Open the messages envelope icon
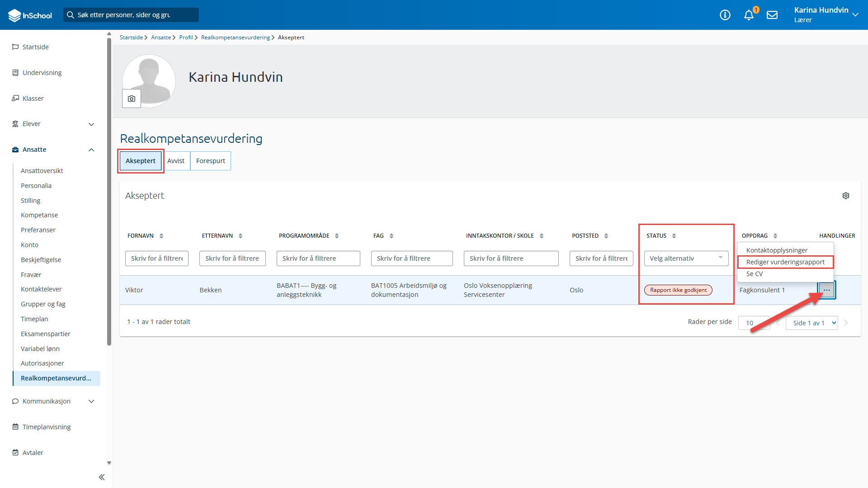 pos(772,15)
